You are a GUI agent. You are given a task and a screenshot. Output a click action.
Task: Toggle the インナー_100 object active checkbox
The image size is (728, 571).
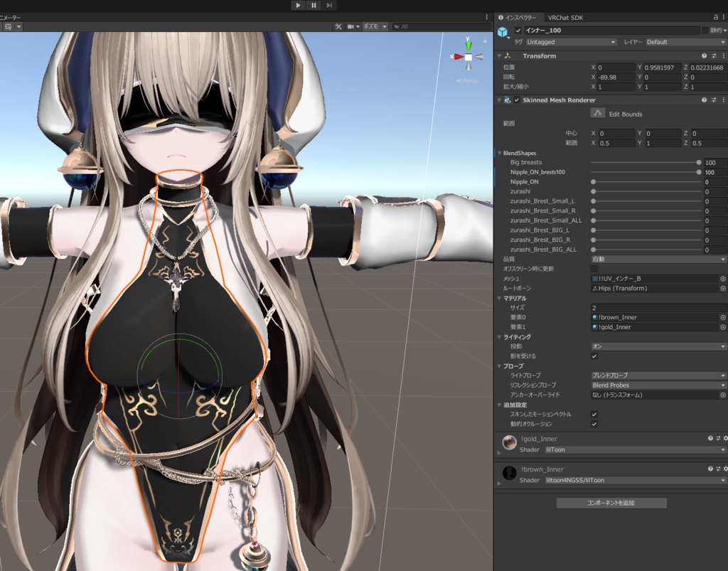coord(518,30)
